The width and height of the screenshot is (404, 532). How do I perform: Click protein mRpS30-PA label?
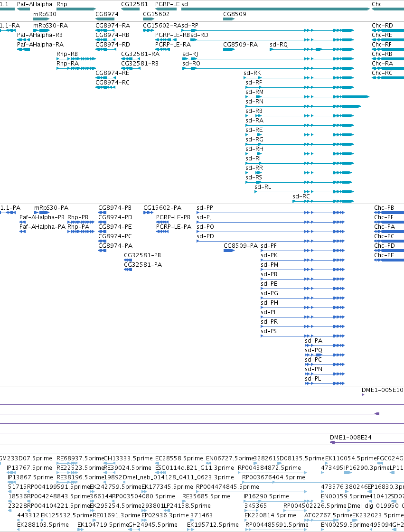pyautogui.click(x=51, y=208)
